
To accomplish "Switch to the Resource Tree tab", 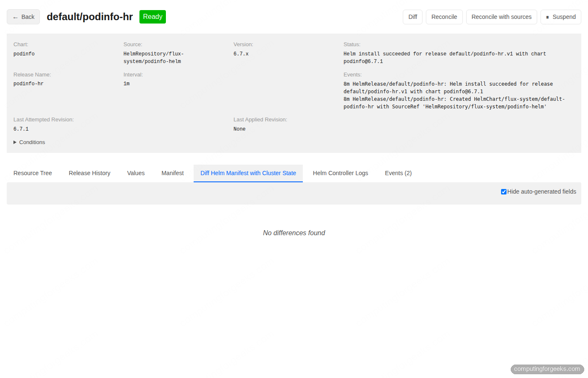I will tap(33, 173).
